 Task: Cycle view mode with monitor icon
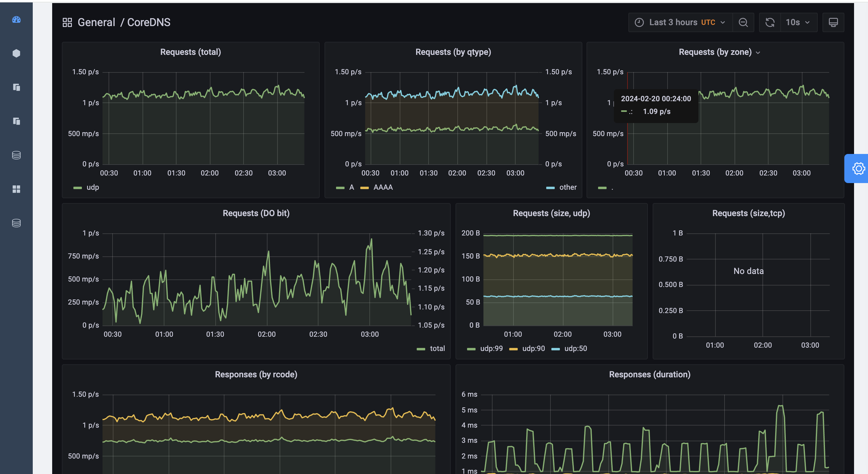click(833, 22)
